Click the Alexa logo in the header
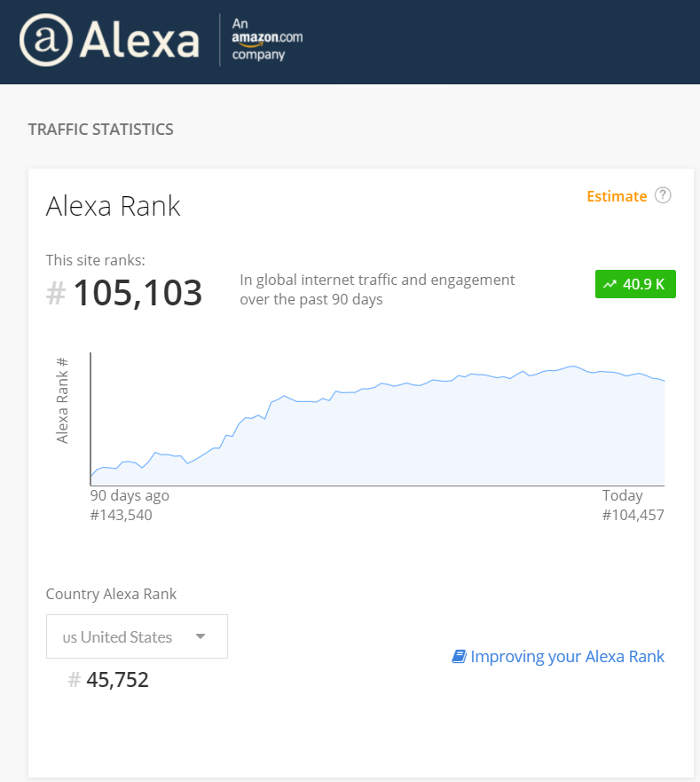The height and width of the screenshot is (782, 700). coord(109,40)
